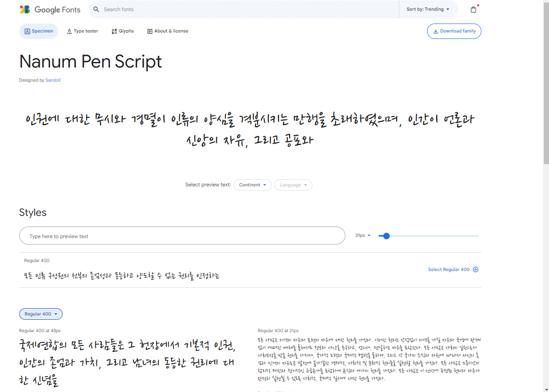This screenshot has height=392, width=549.
Task: Select the Specimen tab
Action: coord(39,31)
